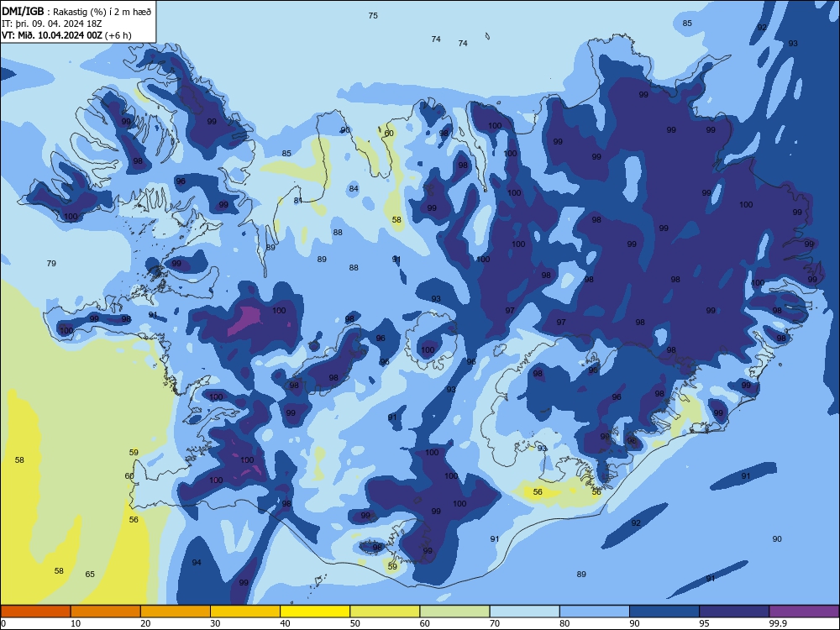
Task: Click the title text 'DMI/IGB : Rakastig (%) í 2 m hæð'
Action: click(76, 12)
